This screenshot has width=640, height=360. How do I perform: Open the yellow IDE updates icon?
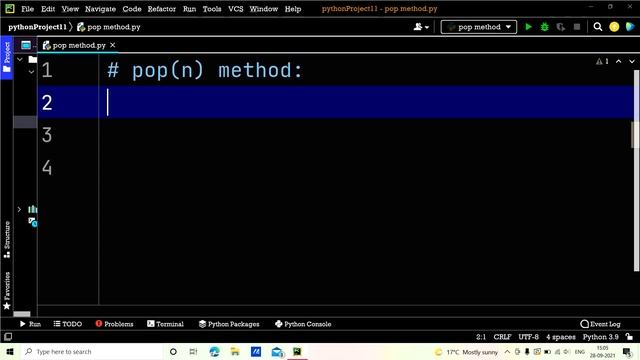tap(614, 27)
